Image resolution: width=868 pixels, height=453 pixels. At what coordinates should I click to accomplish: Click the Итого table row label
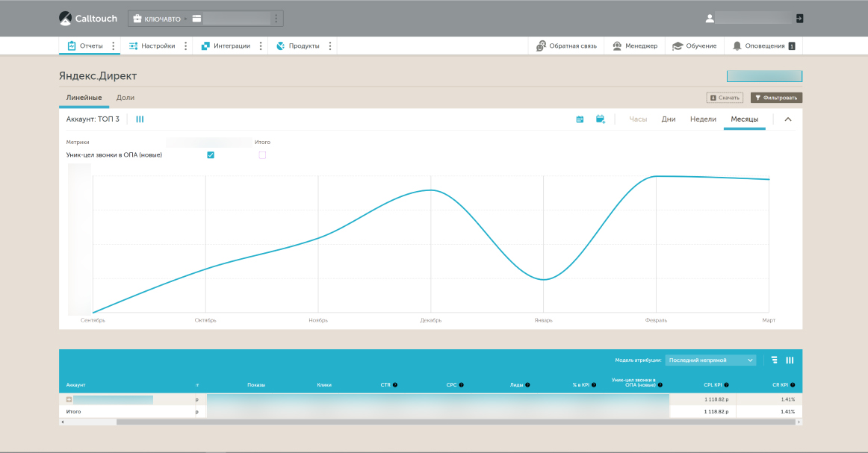click(x=74, y=411)
